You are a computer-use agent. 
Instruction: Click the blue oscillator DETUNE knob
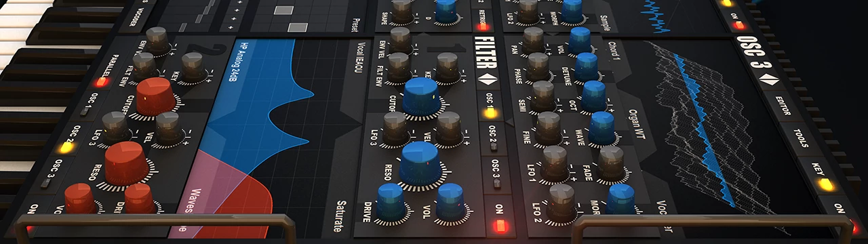point(587,66)
